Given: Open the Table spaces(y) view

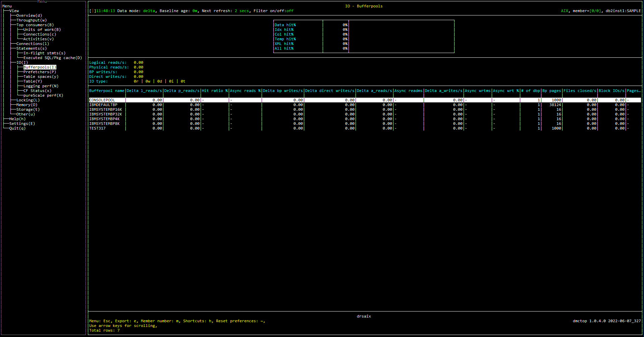Looking at the screenshot, I should tap(41, 77).
